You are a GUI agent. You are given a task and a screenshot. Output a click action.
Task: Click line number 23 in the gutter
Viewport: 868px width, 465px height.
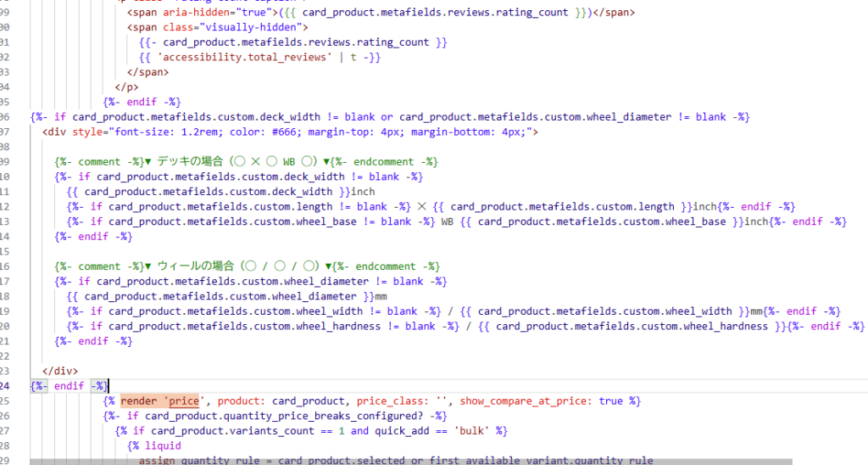[x=5, y=371]
